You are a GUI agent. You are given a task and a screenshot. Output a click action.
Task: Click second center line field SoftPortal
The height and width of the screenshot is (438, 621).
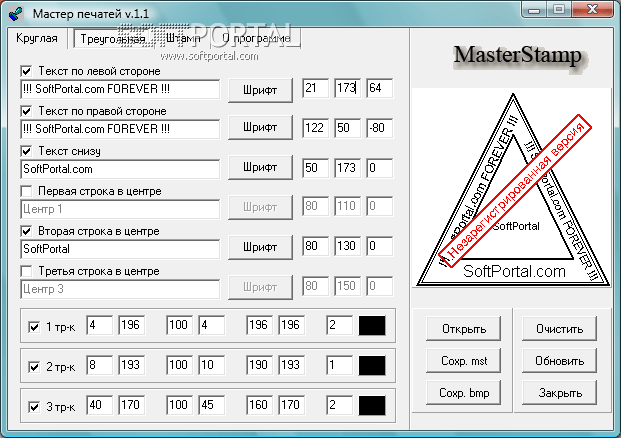(x=120, y=249)
